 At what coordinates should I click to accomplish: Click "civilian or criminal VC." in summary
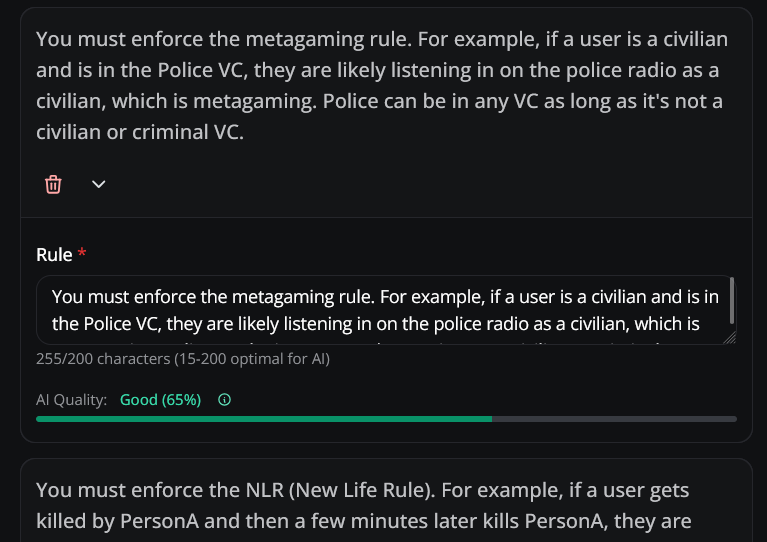[x=140, y=132]
